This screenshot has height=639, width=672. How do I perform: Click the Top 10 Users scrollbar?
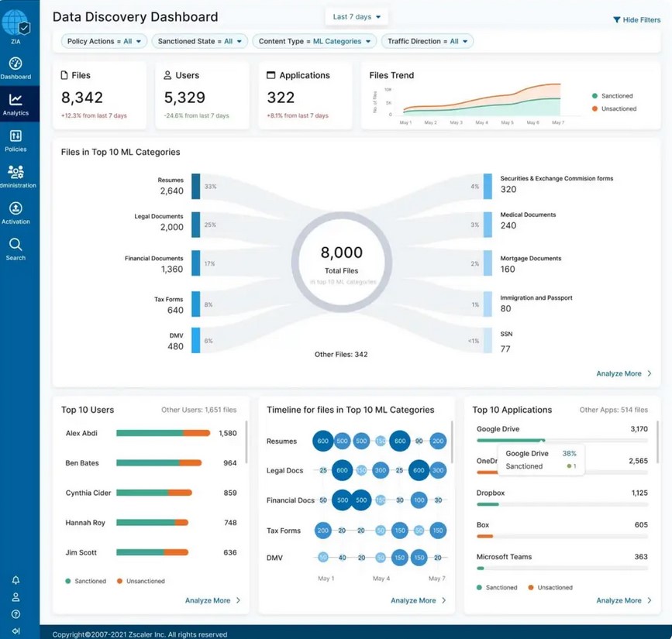pyautogui.click(x=246, y=442)
